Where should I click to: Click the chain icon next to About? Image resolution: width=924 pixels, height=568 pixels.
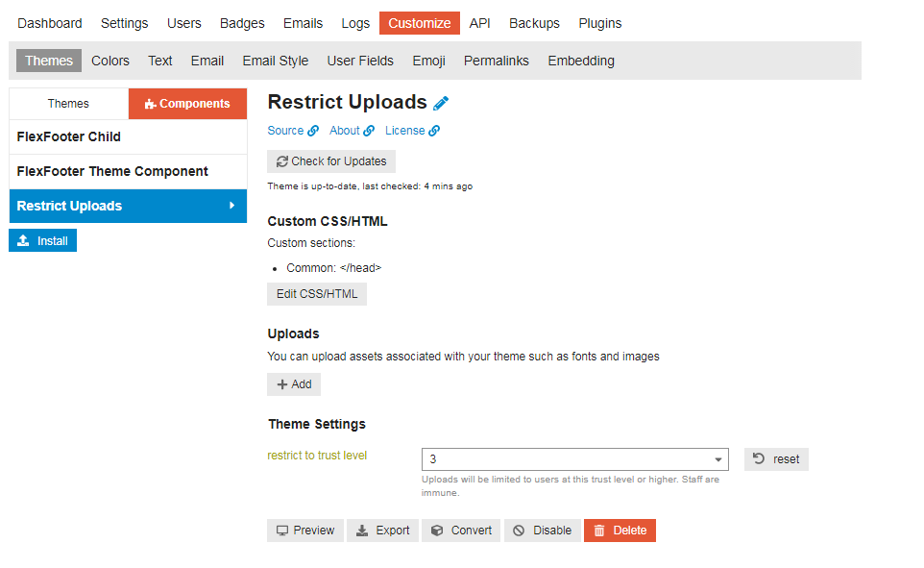tap(369, 131)
